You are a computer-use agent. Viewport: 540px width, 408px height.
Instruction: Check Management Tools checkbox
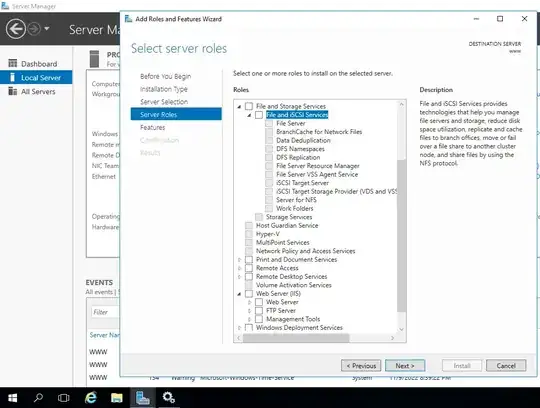point(259,319)
